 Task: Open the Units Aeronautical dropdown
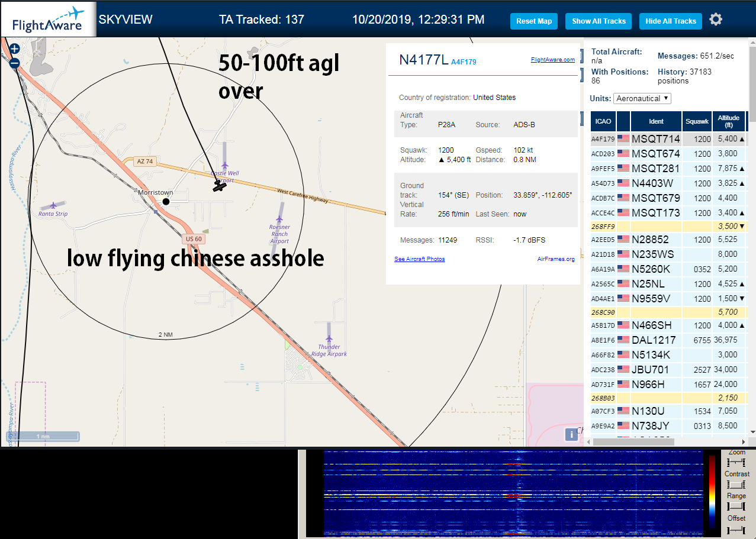point(642,98)
